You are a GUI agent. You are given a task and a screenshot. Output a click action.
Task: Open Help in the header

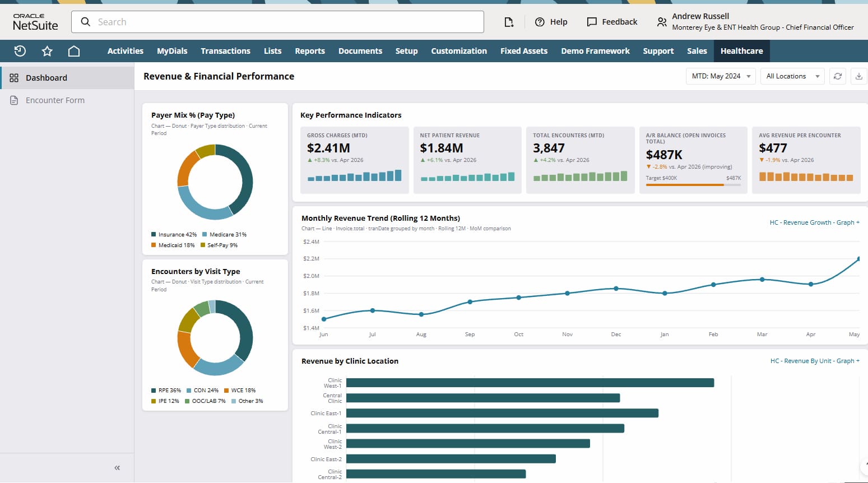click(x=551, y=22)
